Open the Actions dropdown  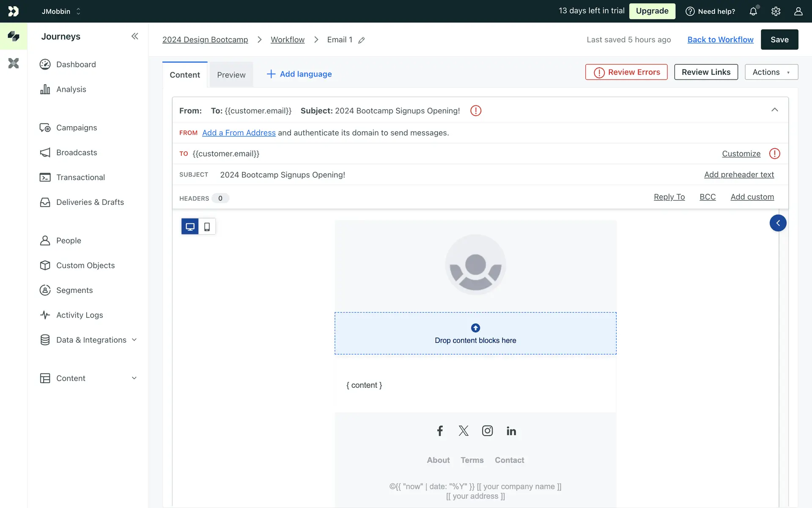(771, 72)
